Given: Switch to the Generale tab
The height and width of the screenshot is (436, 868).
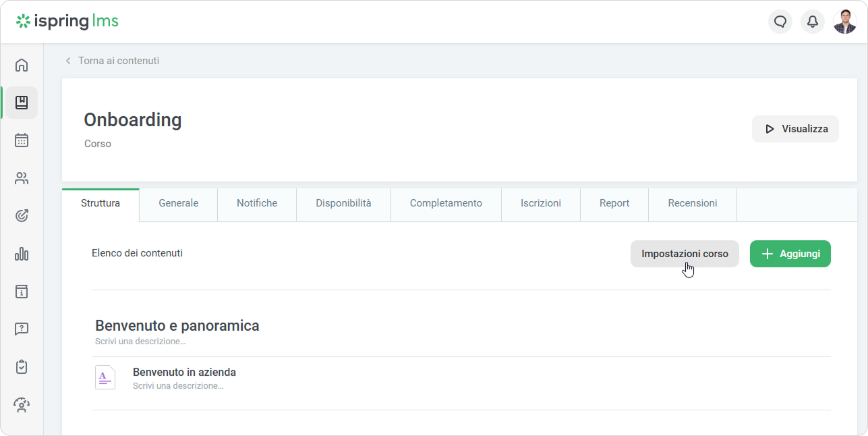Looking at the screenshot, I should click(178, 203).
